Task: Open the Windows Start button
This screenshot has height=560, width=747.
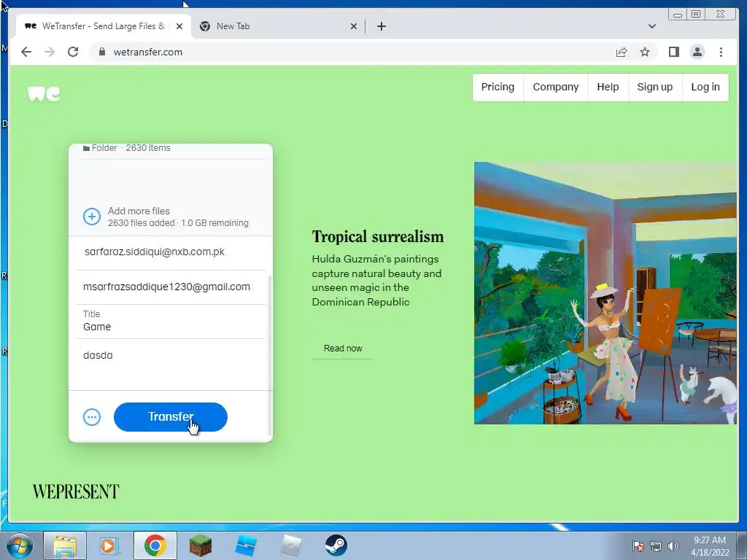Action: coord(20,545)
